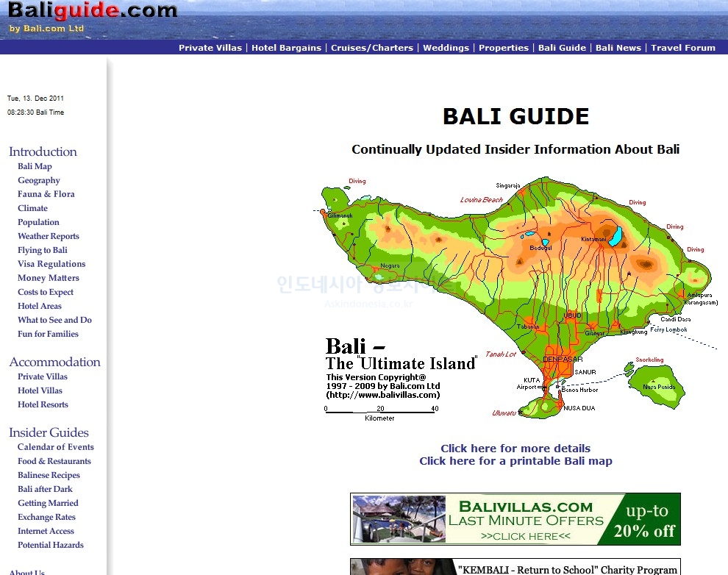Open What to See and Do link
This screenshot has height=575, width=728.
point(55,320)
